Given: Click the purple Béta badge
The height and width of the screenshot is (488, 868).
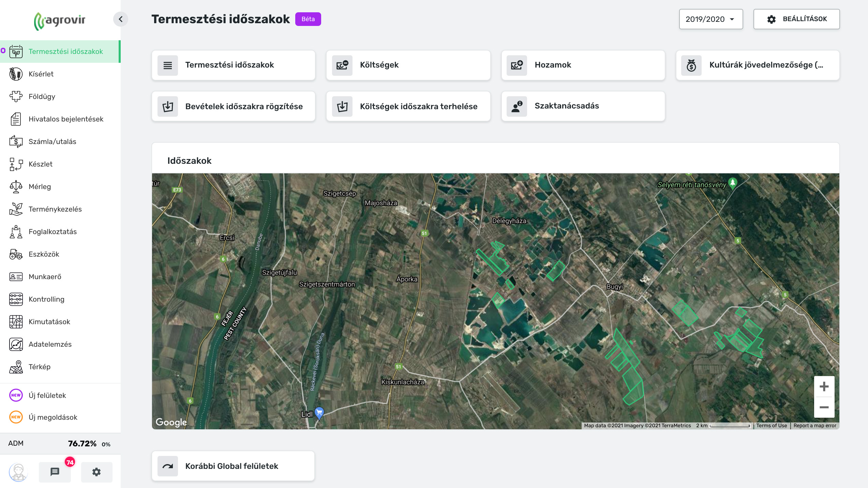Looking at the screenshot, I should pyautogui.click(x=308, y=19).
